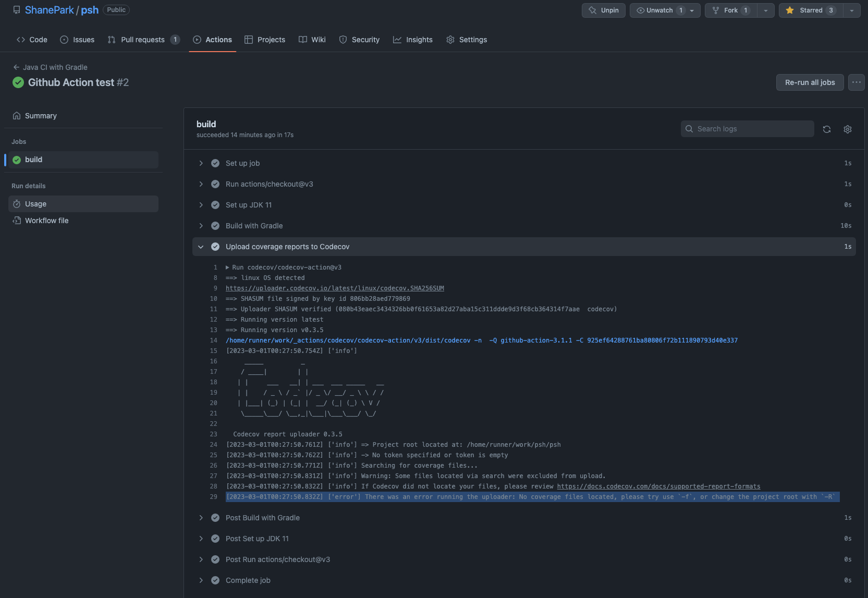Screen dimensions: 868x598
Task: Switch to the Pull requests tab
Action: click(x=143, y=40)
